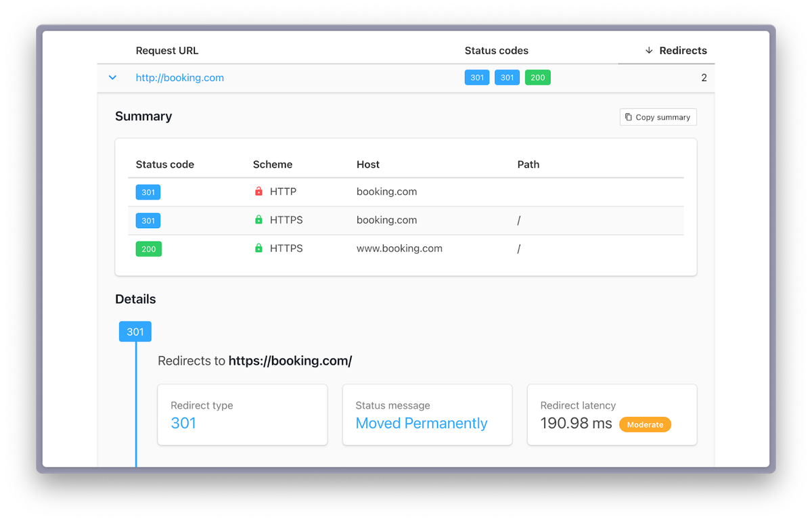Open the http://booking.com request link

point(180,78)
